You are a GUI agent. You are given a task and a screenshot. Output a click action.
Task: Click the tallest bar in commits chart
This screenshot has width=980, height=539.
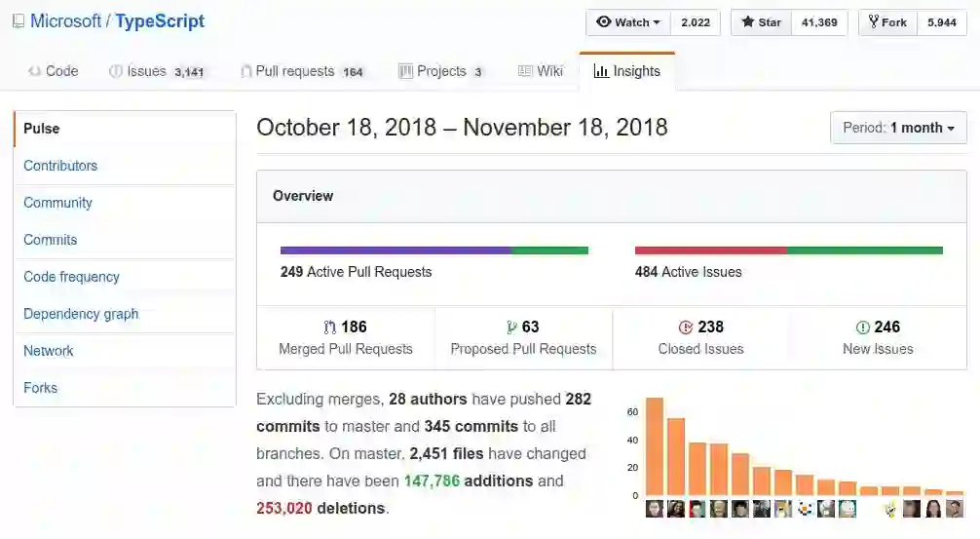655,446
